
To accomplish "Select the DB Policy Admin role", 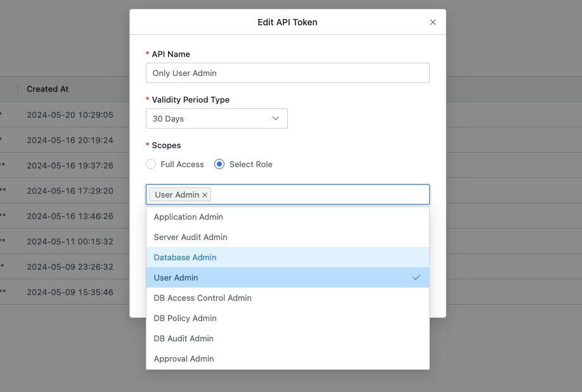I will pos(185,318).
